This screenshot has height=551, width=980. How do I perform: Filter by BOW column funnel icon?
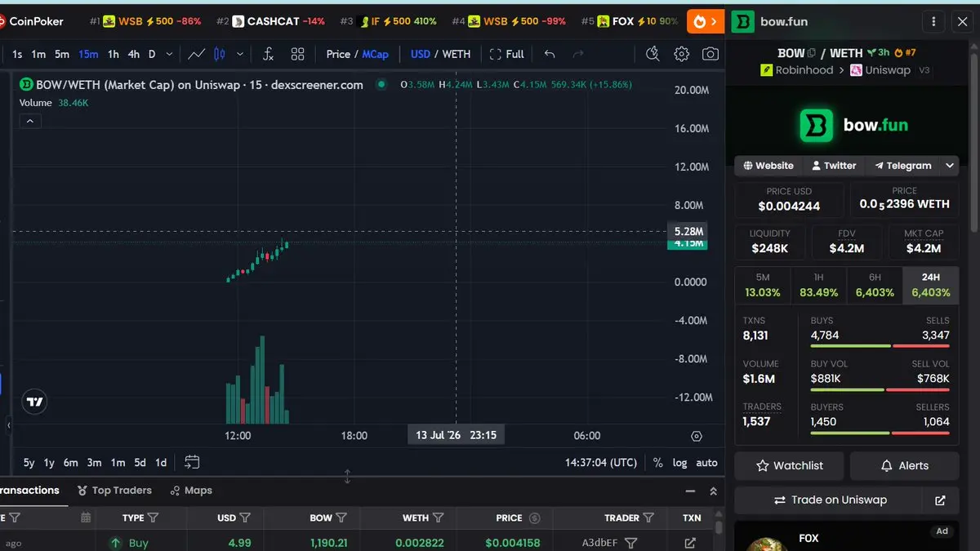click(x=341, y=518)
